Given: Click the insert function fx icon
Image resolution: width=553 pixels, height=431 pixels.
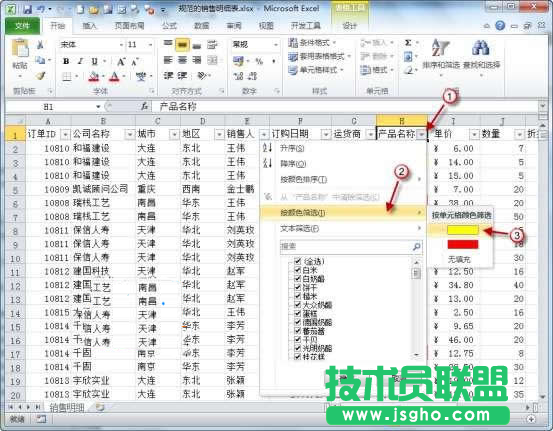Looking at the screenshot, I should (x=144, y=106).
